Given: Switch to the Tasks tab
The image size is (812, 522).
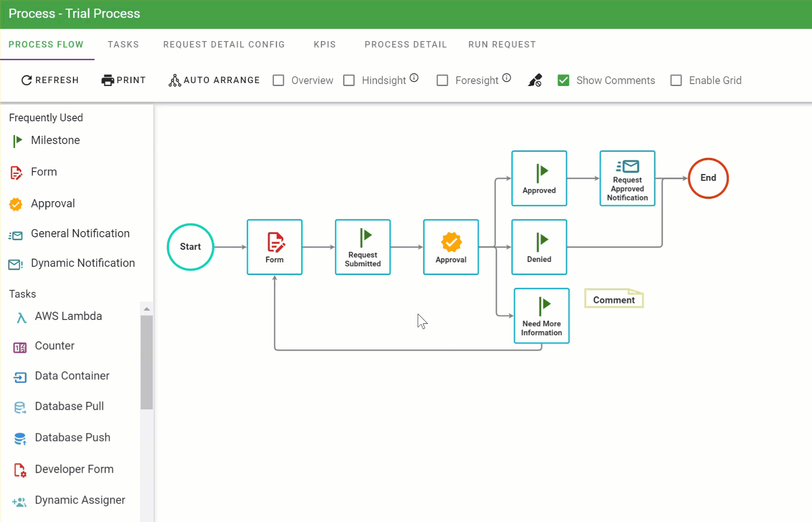Looking at the screenshot, I should pos(123,44).
